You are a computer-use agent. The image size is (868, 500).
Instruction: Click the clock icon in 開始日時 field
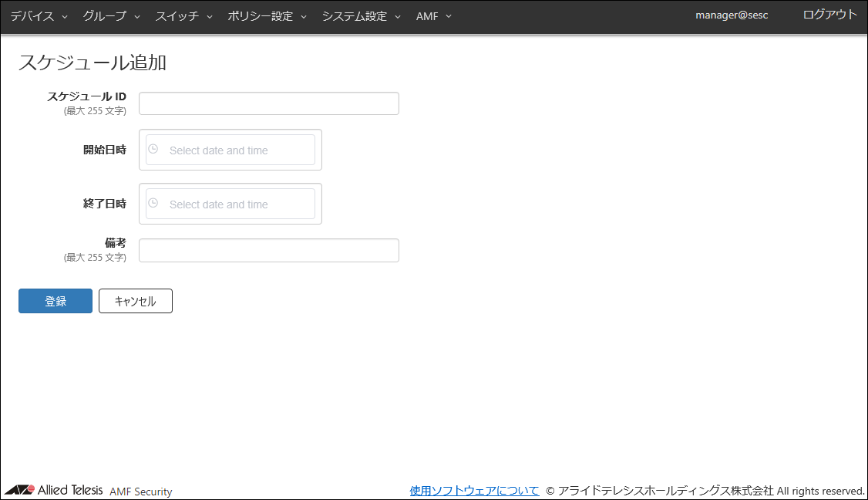(x=153, y=149)
